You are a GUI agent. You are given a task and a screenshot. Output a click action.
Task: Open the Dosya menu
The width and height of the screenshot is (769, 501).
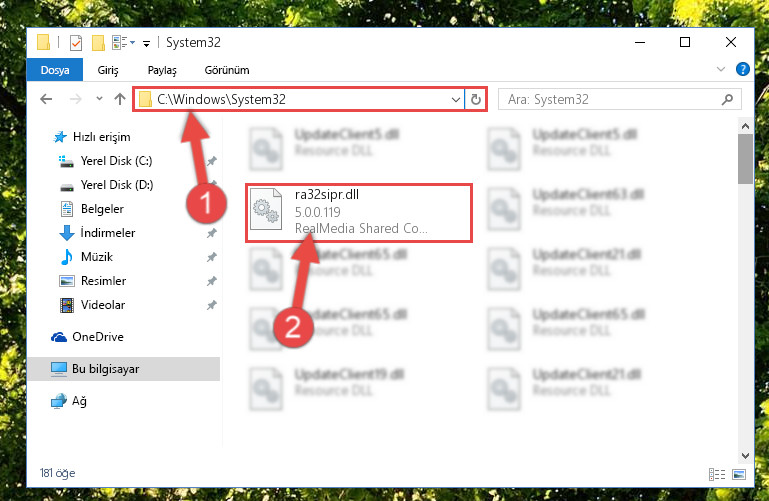pos(55,70)
